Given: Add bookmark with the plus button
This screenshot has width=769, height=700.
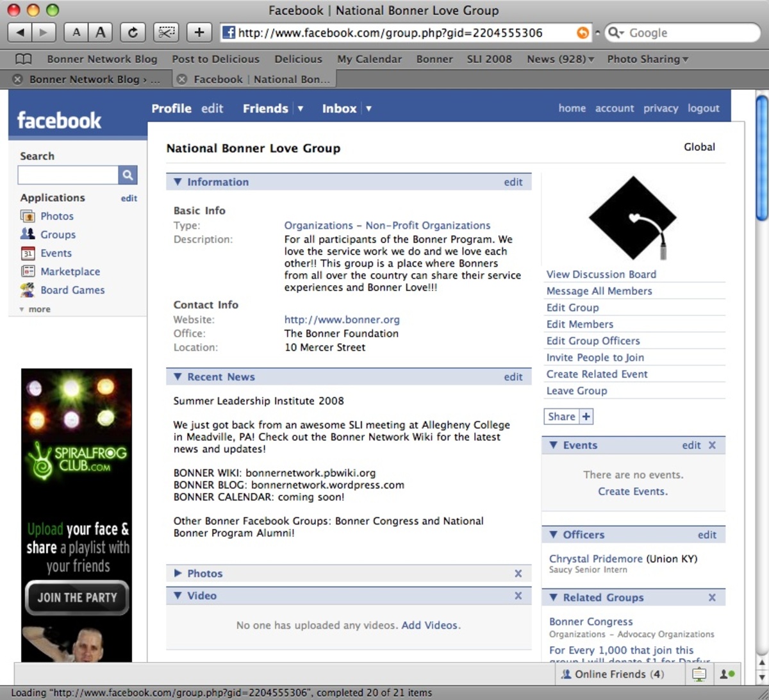Looking at the screenshot, I should (x=199, y=32).
